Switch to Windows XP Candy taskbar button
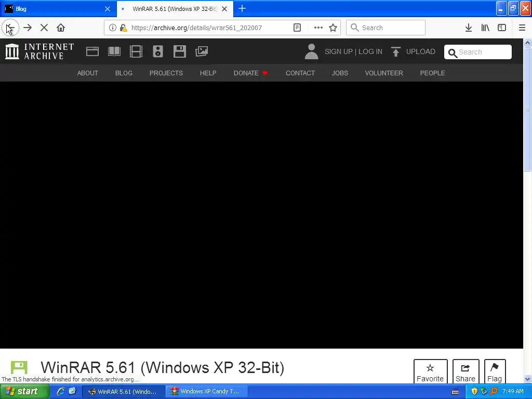Screen dimensions: 532x399 click(x=206, y=392)
